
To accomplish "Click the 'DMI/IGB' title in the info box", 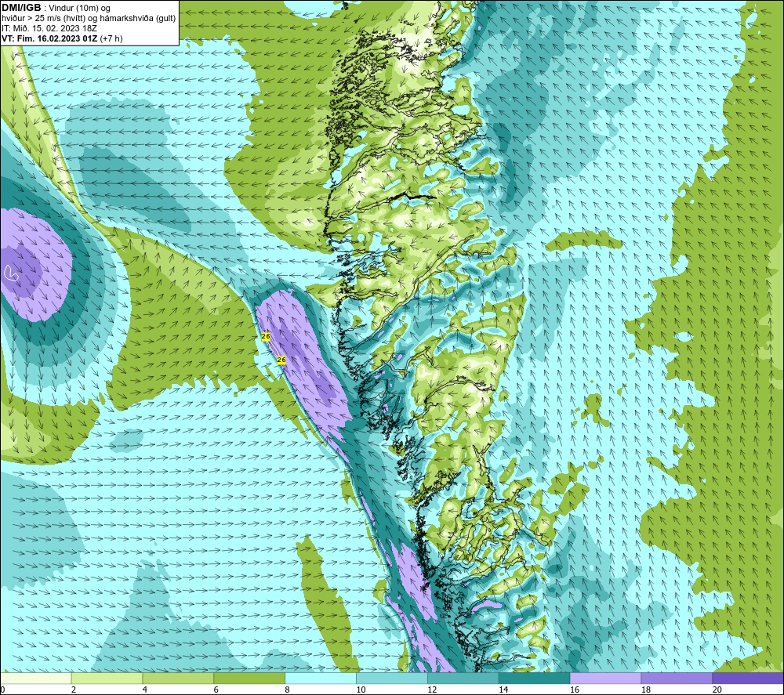I will 21,8.
